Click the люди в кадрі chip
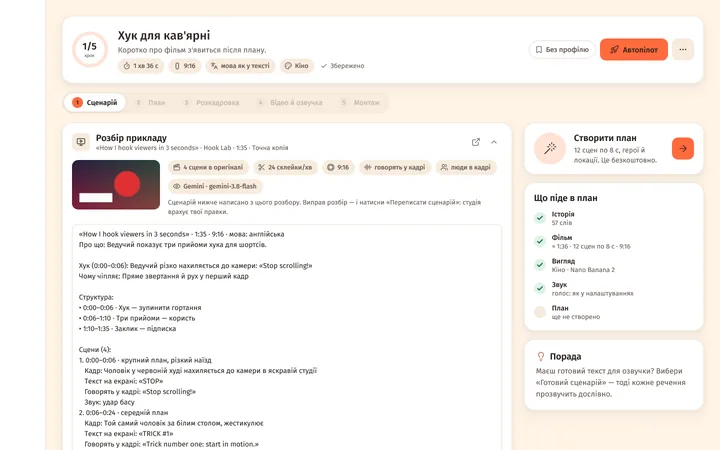The height and width of the screenshot is (450, 720). point(466,167)
